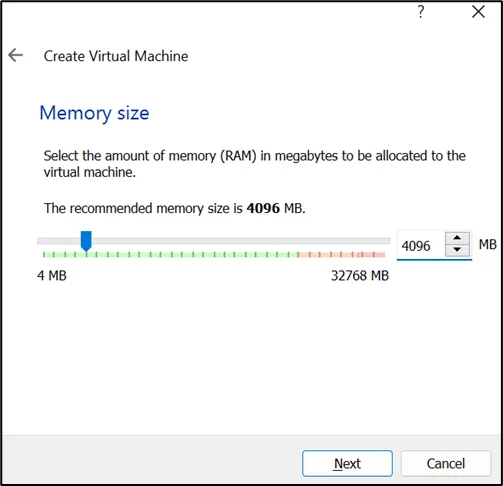Viewport: 503px width, 486px height.
Task: Cancel virtual machine creation
Action: click(x=446, y=463)
